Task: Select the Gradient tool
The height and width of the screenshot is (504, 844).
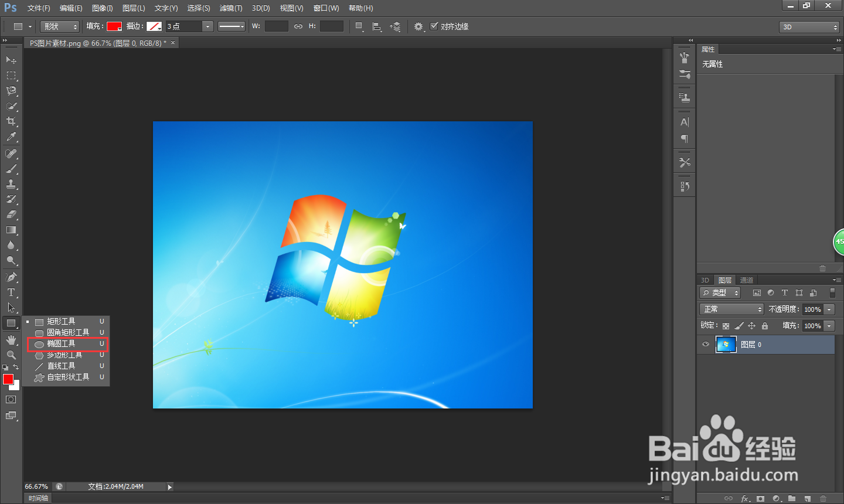Action: (x=11, y=230)
